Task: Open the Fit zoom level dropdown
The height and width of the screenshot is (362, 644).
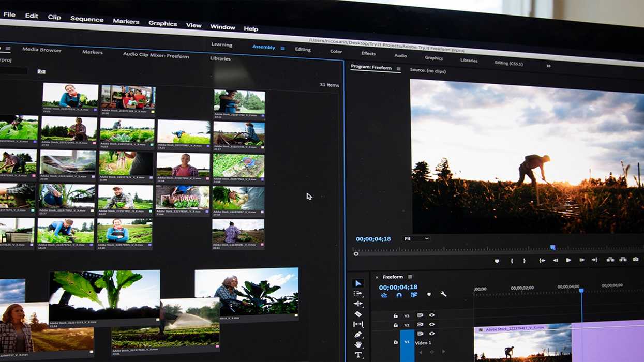Action: pyautogui.click(x=416, y=238)
